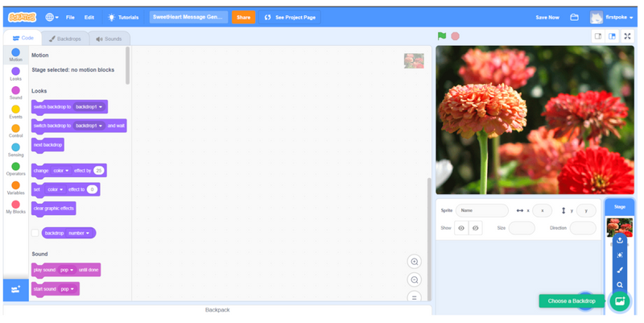This screenshot has width=644, height=323.
Task: Click the workspace vertical scrollbar
Action: pos(429,238)
